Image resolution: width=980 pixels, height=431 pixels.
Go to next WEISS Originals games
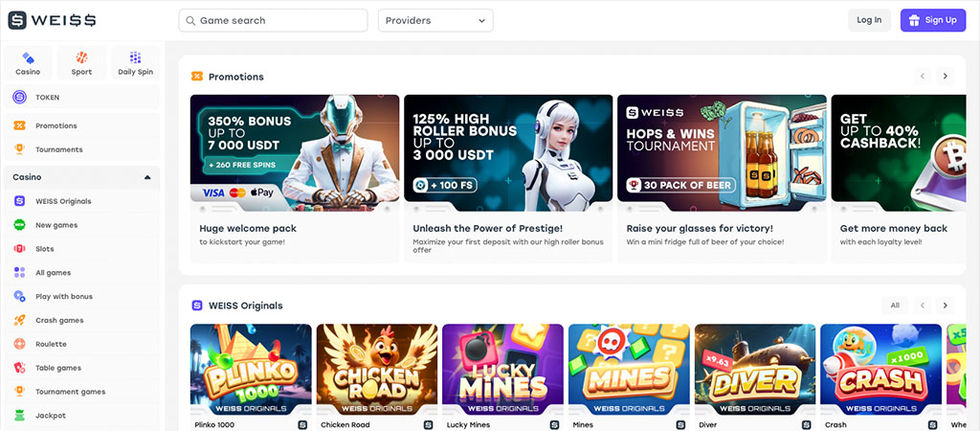(x=945, y=306)
